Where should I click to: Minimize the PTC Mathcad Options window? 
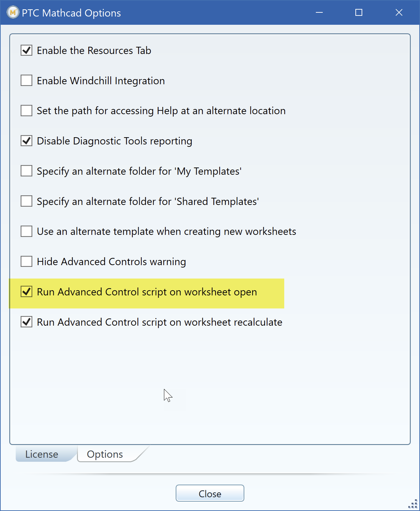(x=319, y=12)
